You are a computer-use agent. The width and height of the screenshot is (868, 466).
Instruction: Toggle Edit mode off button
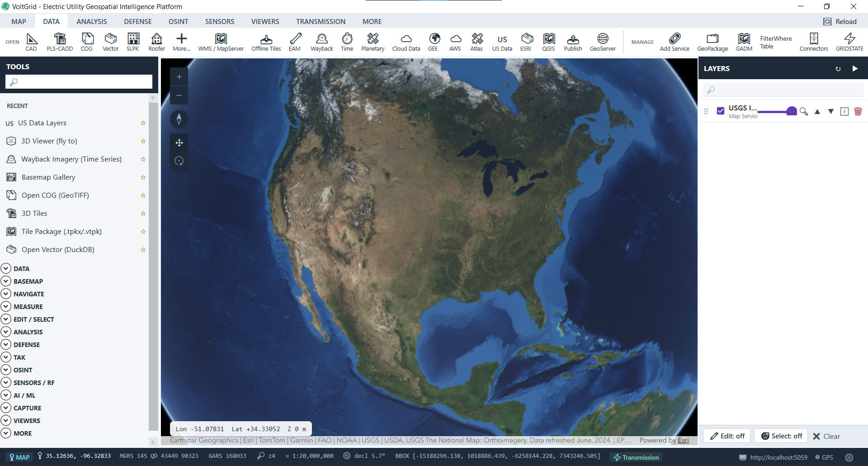(727, 436)
